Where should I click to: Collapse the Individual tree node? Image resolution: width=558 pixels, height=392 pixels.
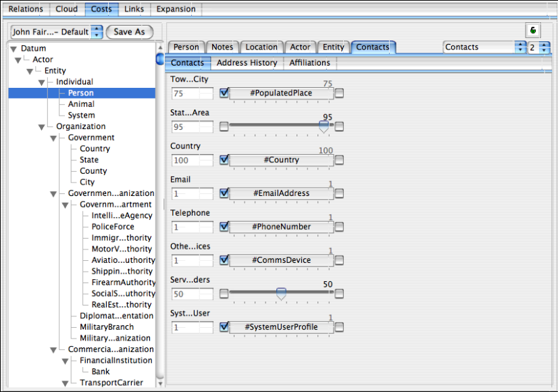tap(42, 82)
